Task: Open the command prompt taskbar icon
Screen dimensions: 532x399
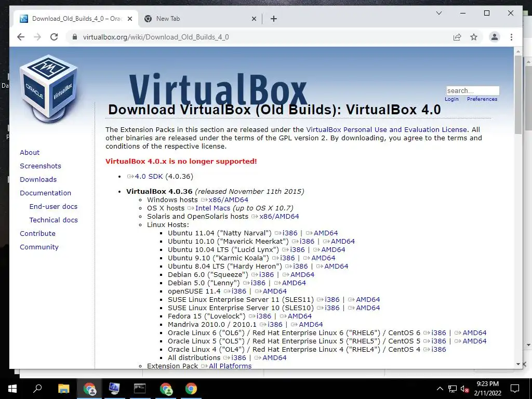Action: tap(140, 388)
